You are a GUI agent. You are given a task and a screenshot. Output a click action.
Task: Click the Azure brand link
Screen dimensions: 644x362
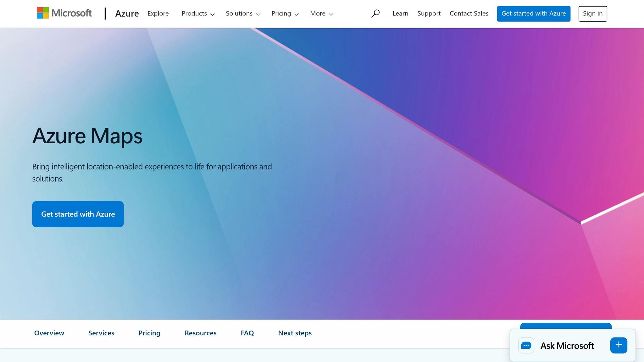pos(127,14)
